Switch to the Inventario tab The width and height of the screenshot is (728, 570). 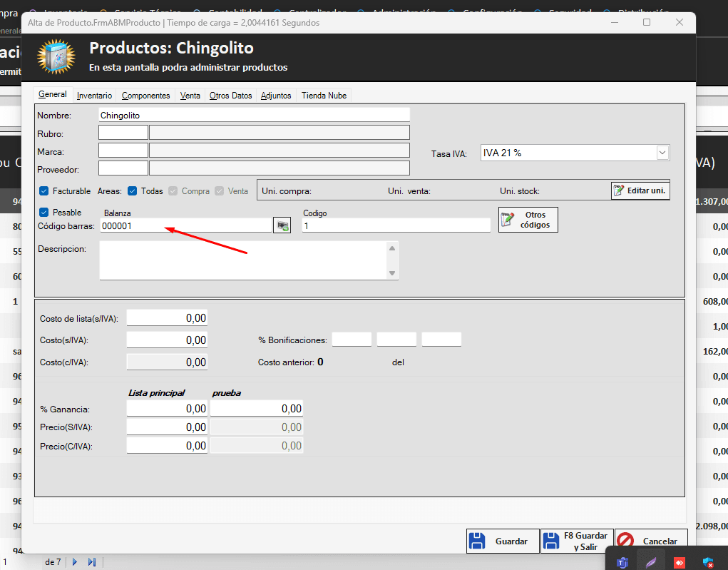(x=94, y=96)
